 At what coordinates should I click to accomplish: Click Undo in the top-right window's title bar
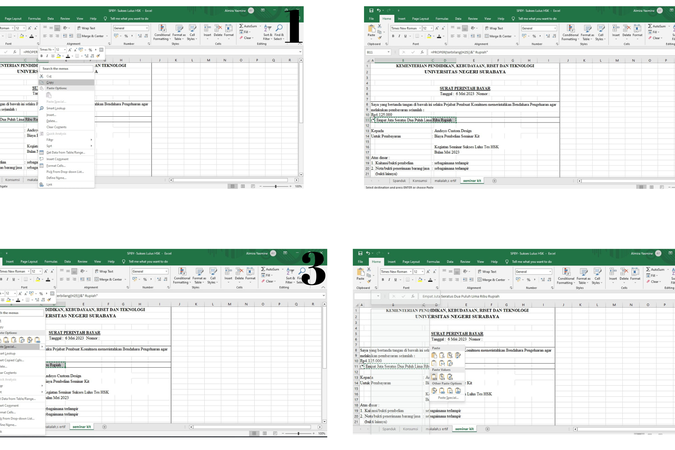379,10
